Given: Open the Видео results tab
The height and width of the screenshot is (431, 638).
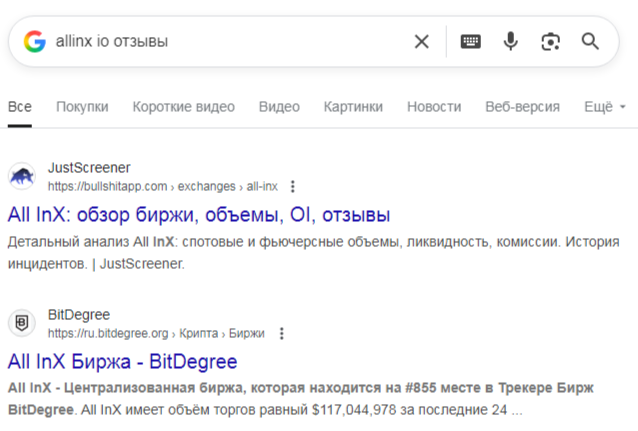Looking at the screenshot, I should coord(279,107).
